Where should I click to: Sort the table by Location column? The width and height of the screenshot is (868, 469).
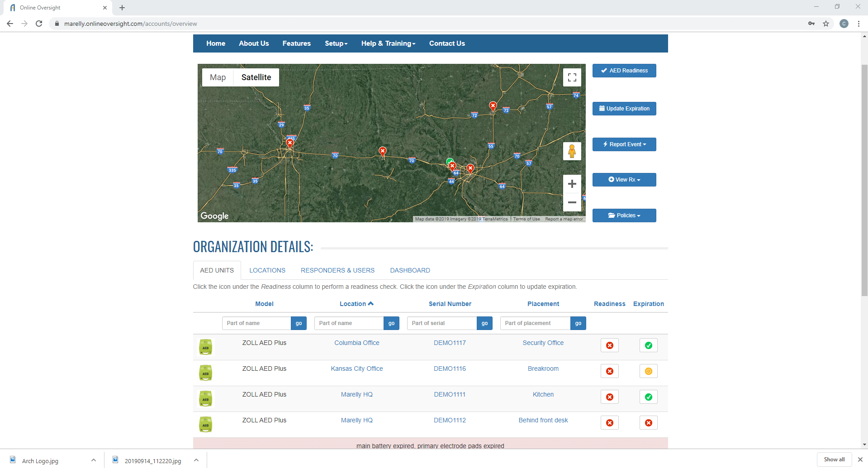pos(356,304)
